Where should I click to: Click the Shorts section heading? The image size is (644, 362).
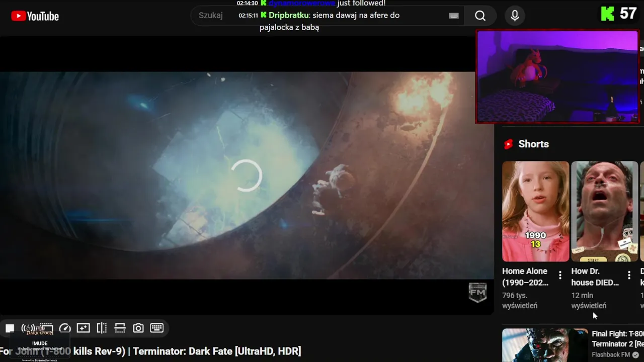(533, 144)
